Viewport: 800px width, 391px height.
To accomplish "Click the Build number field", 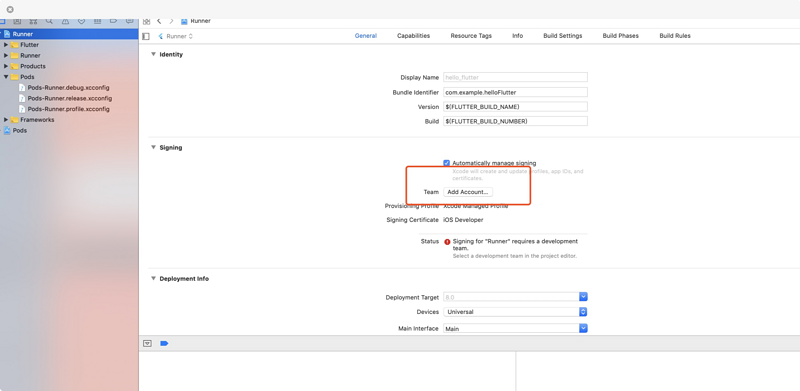I will (515, 121).
